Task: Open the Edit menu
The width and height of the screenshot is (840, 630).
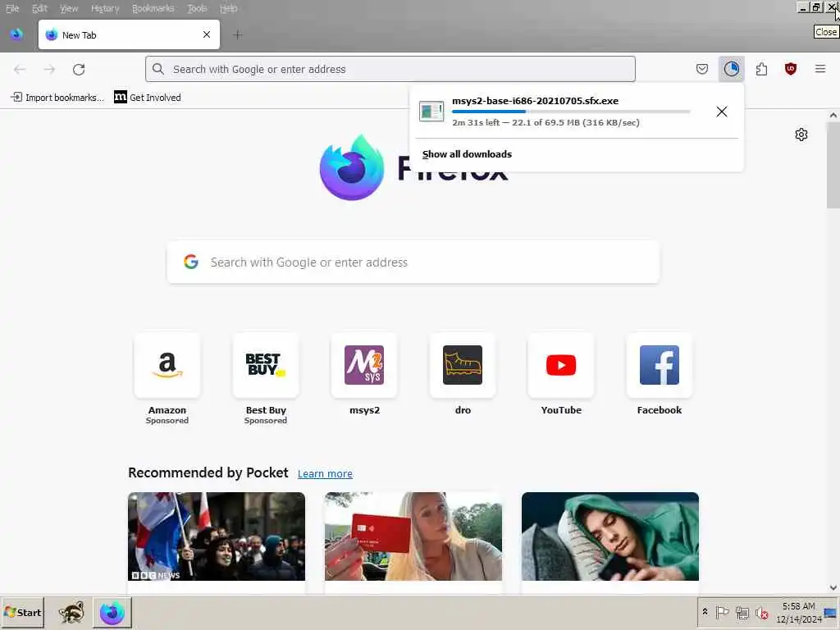Action: [39, 8]
